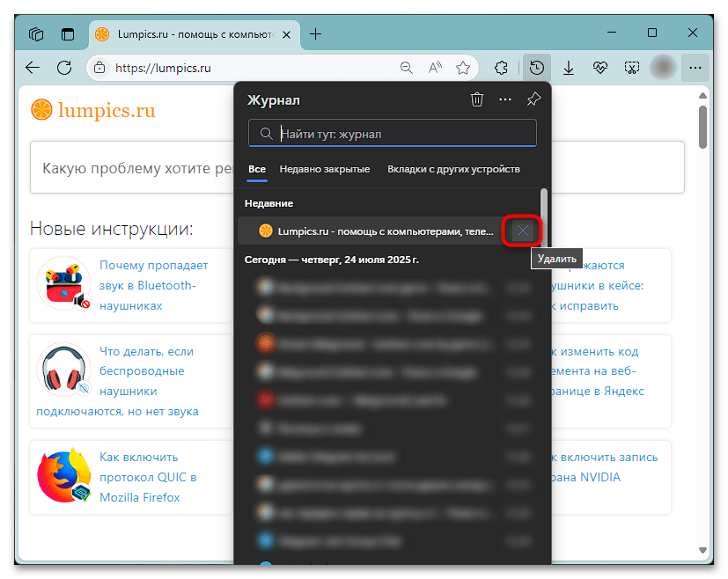Reload the page with the refresh button
728x579 pixels.
pos(63,68)
